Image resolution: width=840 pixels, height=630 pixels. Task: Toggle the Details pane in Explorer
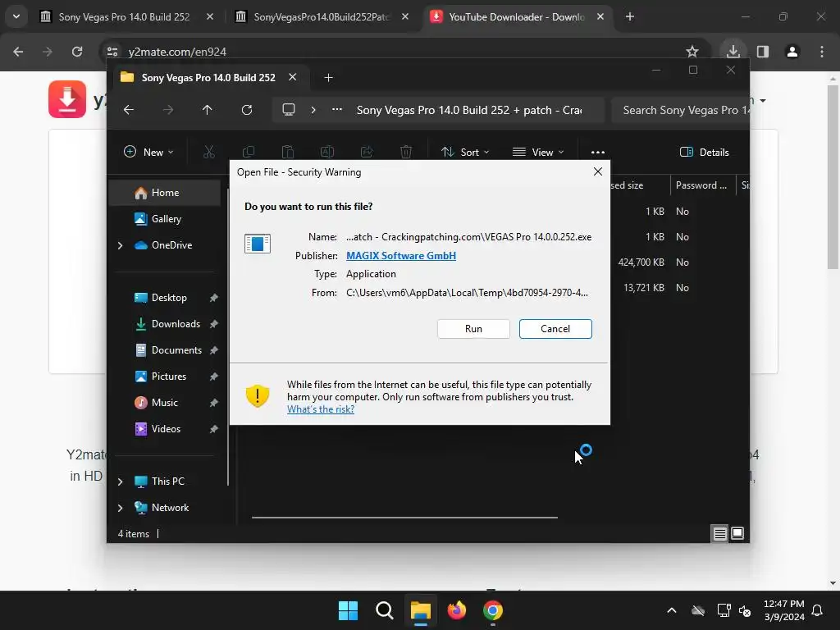pyautogui.click(x=704, y=152)
